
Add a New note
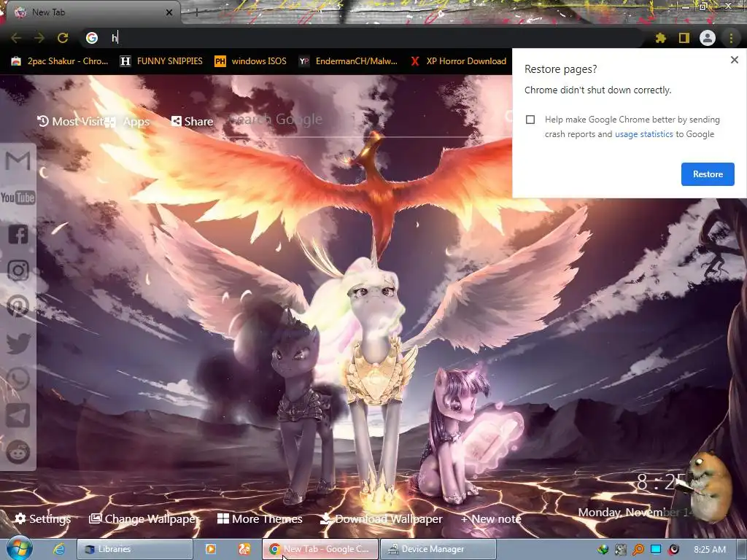(x=491, y=518)
